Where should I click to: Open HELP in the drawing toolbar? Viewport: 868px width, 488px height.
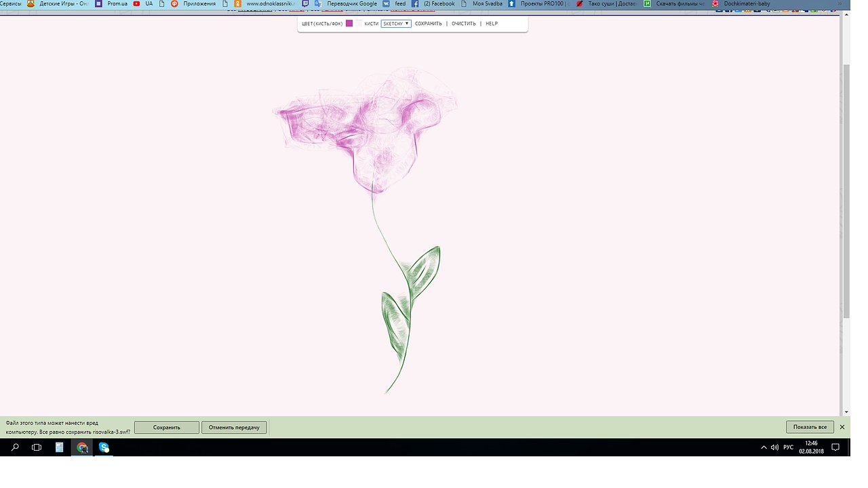(492, 24)
